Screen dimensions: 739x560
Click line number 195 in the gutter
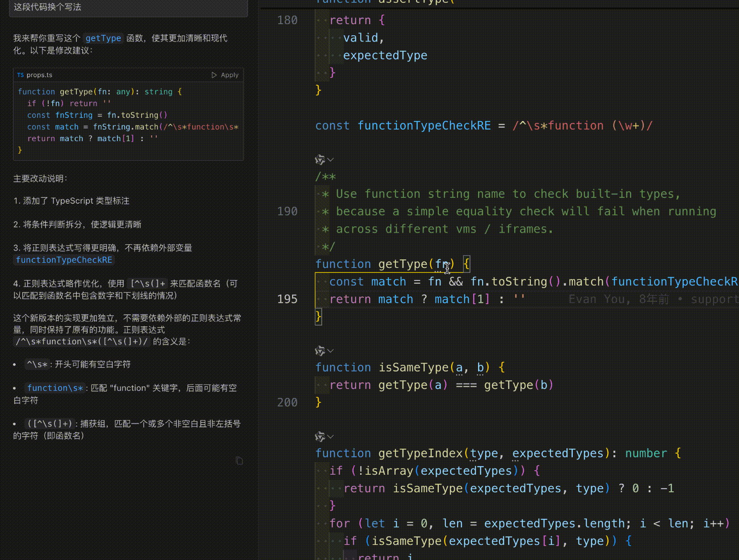[x=287, y=299]
